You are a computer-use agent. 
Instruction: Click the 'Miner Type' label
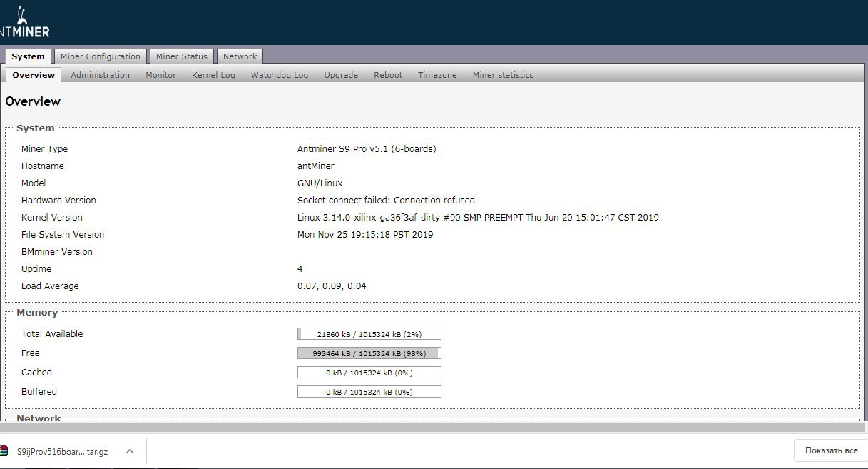tap(44, 149)
